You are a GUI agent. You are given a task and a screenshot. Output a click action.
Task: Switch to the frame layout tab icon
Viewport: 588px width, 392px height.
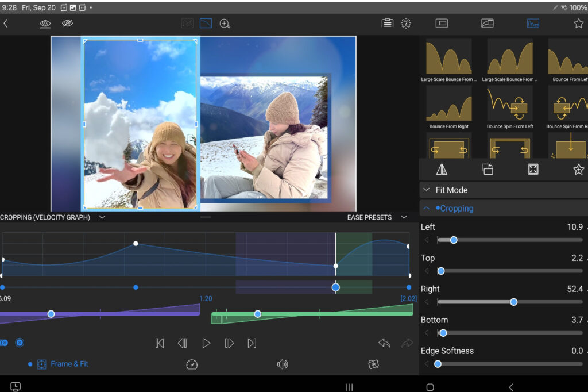tap(442, 24)
